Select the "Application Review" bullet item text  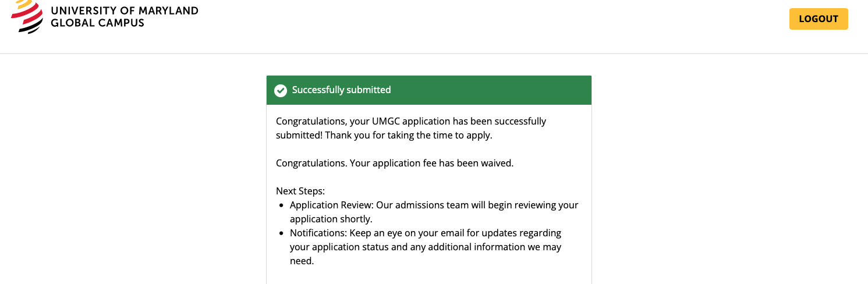[434, 212]
